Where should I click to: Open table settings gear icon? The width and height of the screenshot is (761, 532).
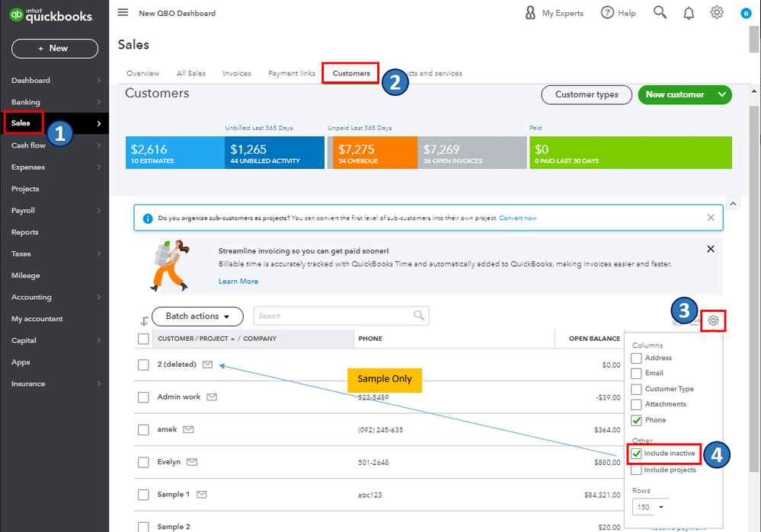(x=713, y=320)
